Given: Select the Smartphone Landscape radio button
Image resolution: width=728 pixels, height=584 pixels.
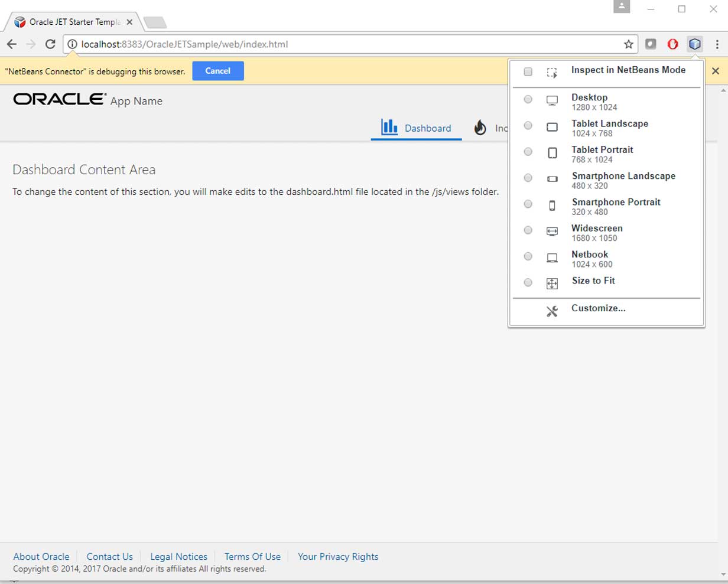Looking at the screenshot, I should click(x=528, y=178).
